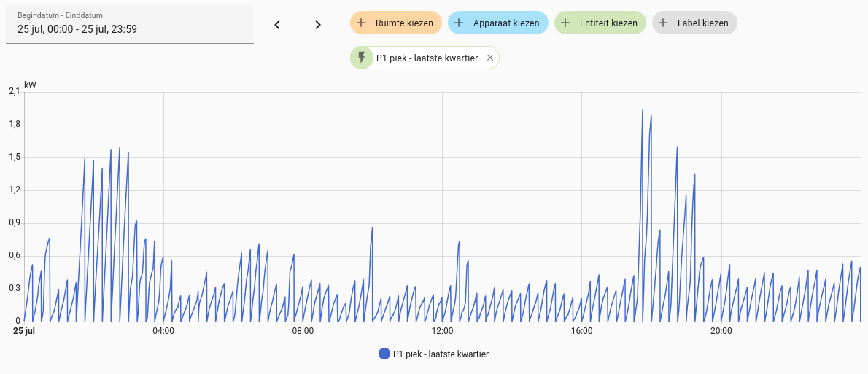Viewport: 868px width, 374px height.
Task: Open the Ruimte kiezen picker
Action: (404, 23)
